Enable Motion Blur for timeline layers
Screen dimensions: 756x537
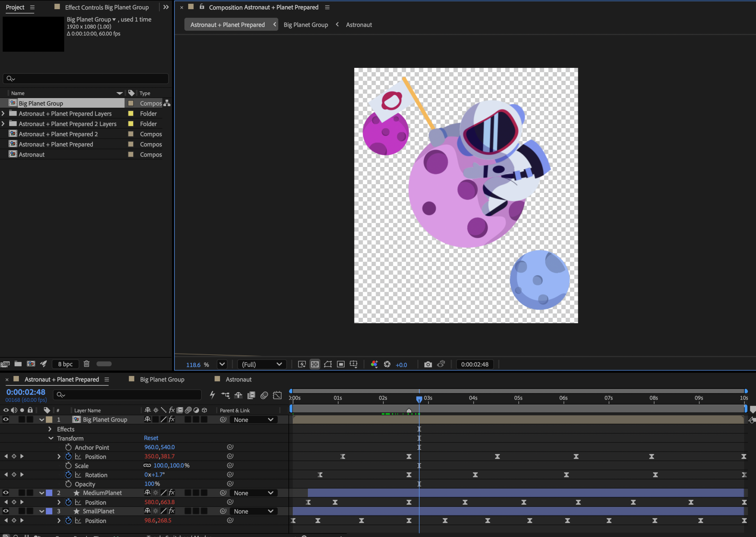(264, 395)
